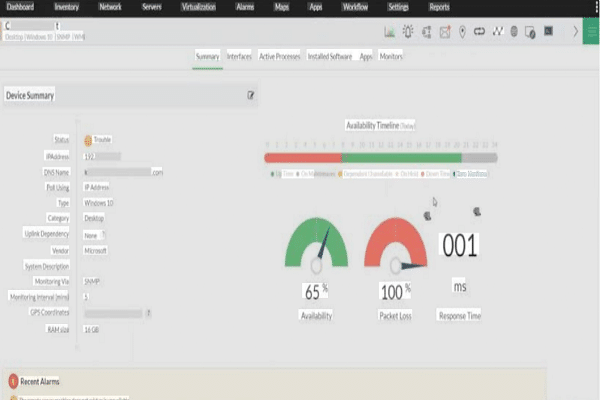Viewport: 600px width, 400px height.
Task: Toggle the Down Time legend entry
Action: click(435, 174)
